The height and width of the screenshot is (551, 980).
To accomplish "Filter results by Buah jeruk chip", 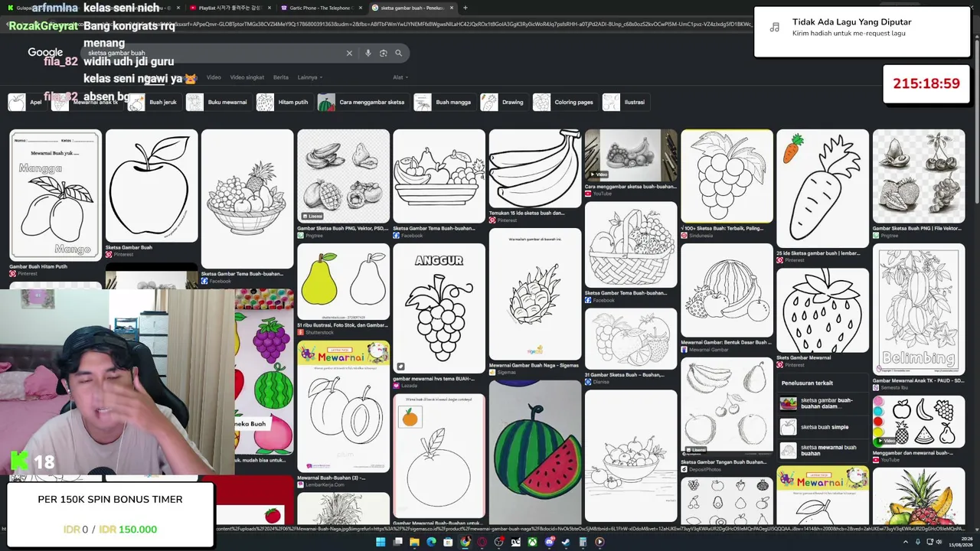I will pos(154,103).
